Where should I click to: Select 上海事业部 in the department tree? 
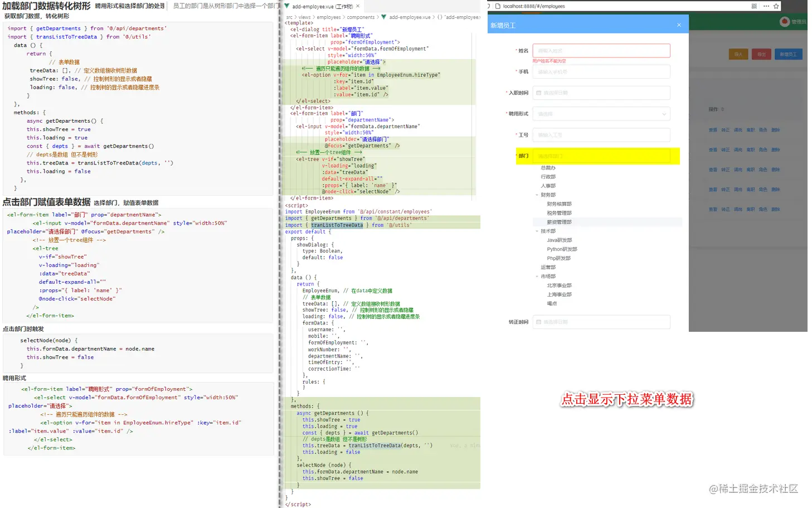pyautogui.click(x=560, y=294)
